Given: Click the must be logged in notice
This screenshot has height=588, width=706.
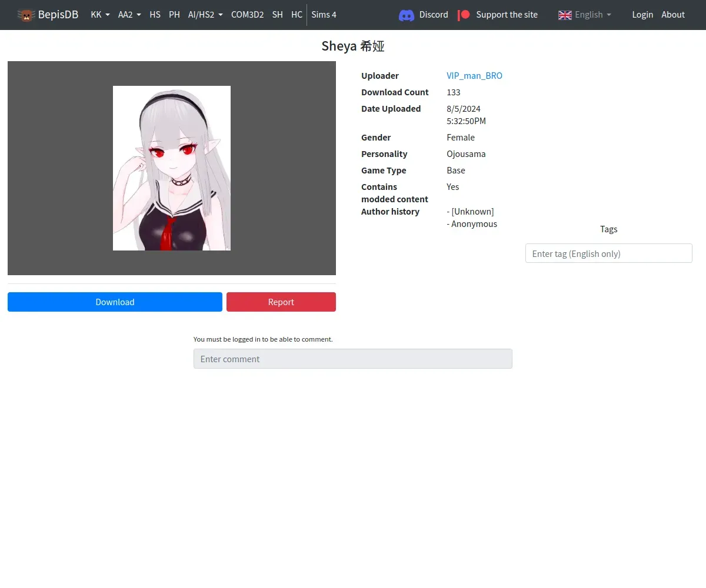Looking at the screenshot, I should pyautogui.click(x=263, y=339).
